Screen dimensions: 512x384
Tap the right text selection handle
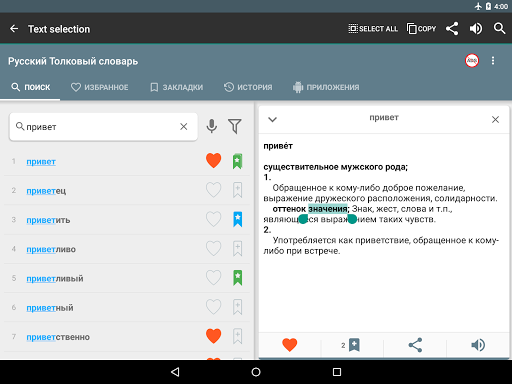click(x=352, y=219)
